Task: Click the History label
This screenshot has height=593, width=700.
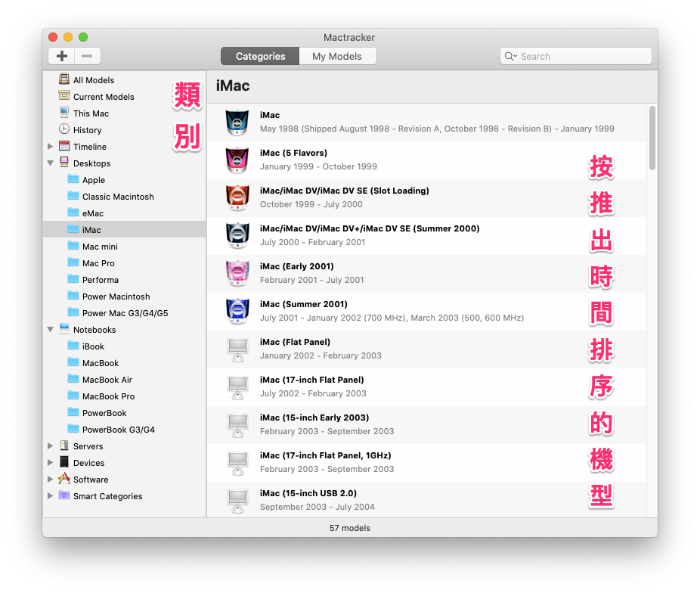Action: [x=88, y=130]
